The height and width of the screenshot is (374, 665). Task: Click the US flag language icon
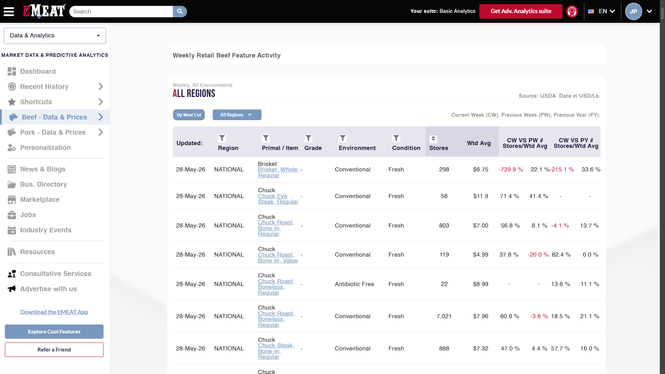[x=591, y=11]
